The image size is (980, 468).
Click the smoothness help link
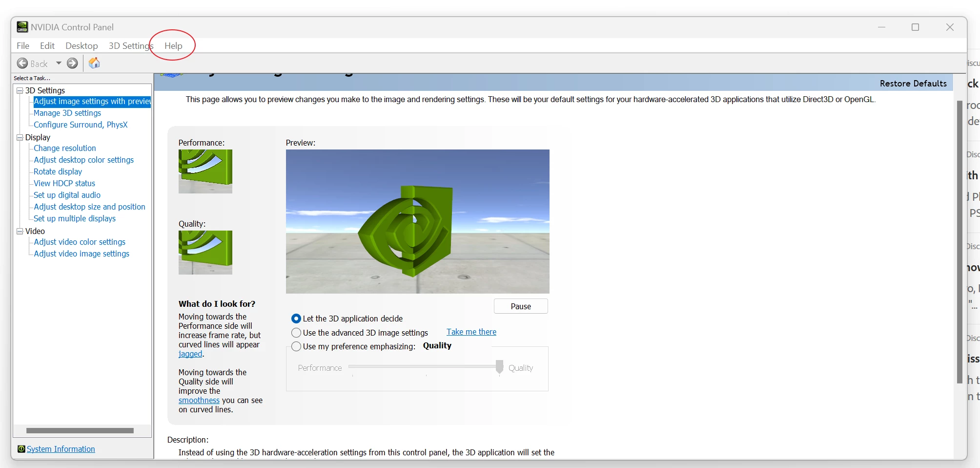coord(199,400)
